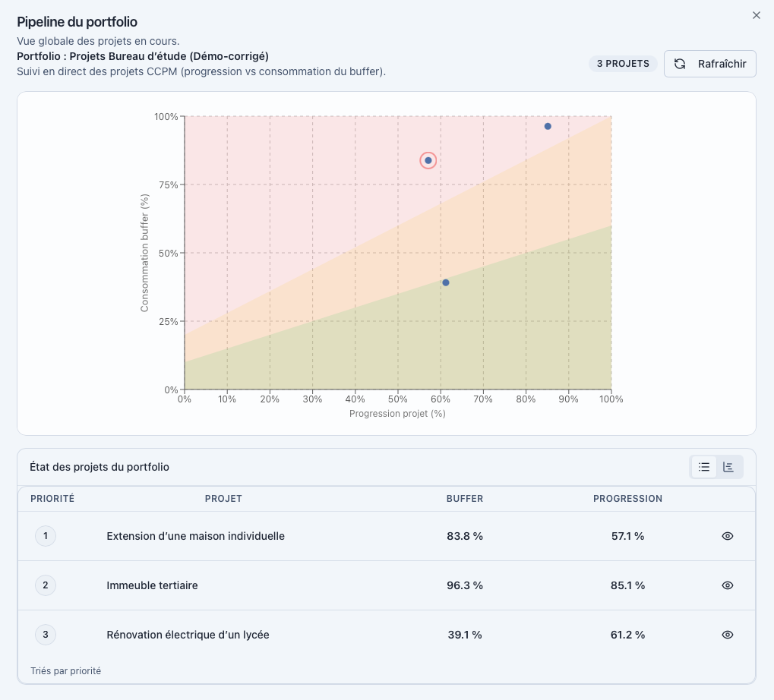774x700 pixels.
Task: Click the Portfolio : Projets Bureau d'étude text
Action: click(143, 55)
